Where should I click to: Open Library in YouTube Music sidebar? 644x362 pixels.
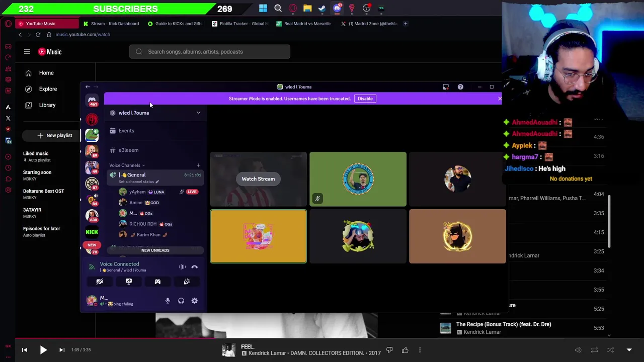48,105
